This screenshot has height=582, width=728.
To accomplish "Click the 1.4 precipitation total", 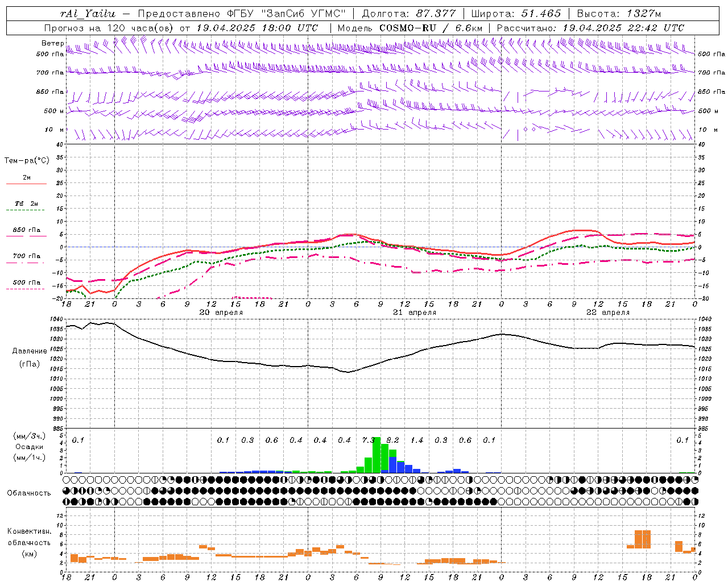I will (417, 440).
